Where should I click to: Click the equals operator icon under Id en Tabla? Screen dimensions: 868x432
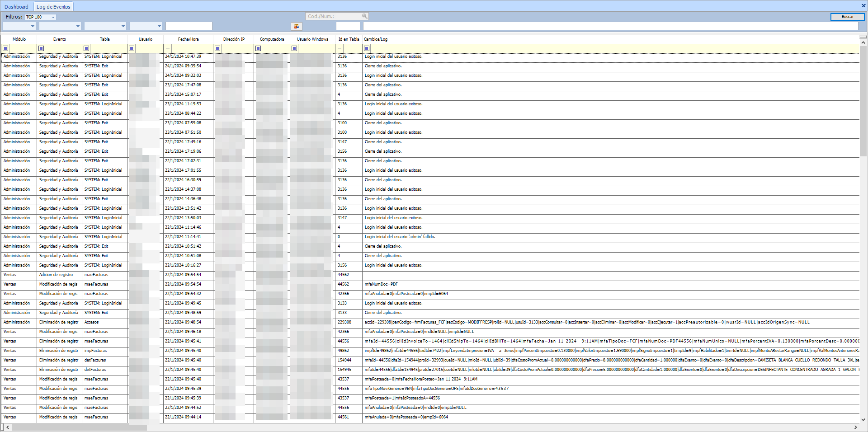point(339,48)
